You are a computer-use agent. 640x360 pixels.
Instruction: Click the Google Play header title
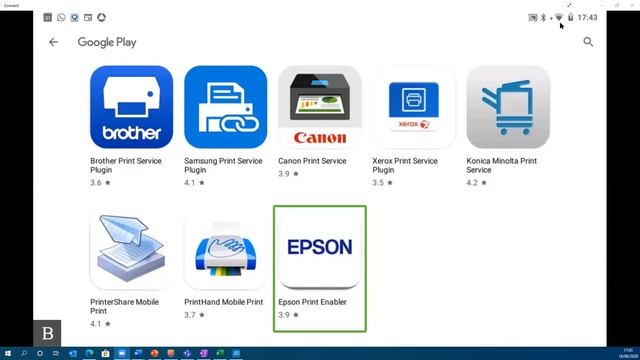click(107, 42)
